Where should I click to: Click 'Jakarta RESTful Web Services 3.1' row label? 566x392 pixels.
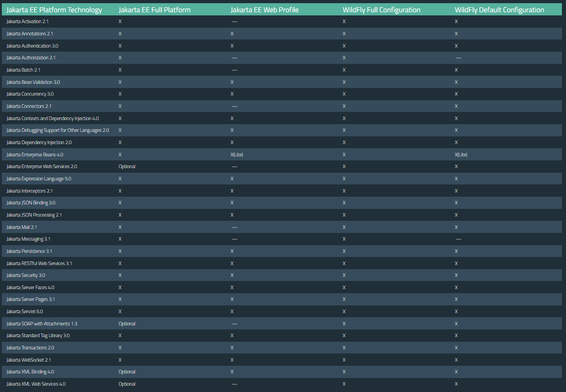[x=39, y=263]
